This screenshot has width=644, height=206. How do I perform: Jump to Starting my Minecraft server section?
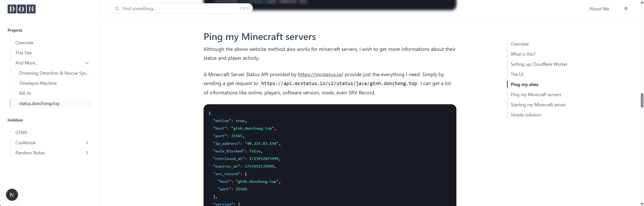tap(538, 105)
